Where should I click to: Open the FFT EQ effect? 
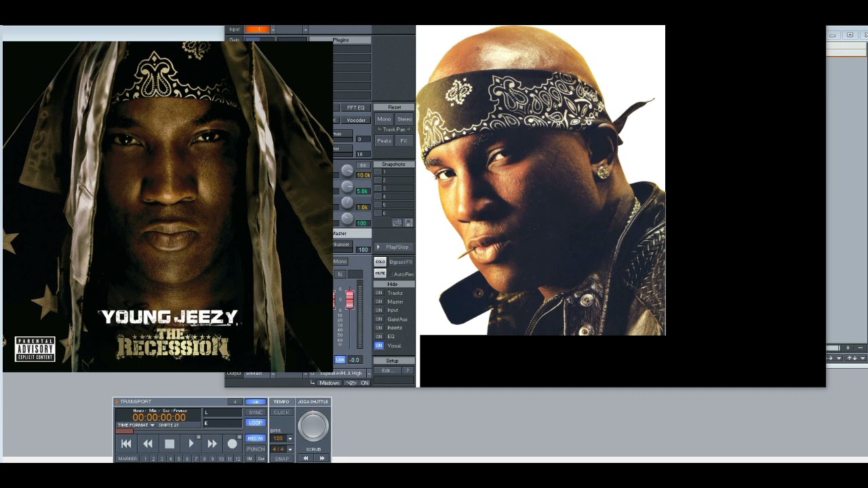355,108
